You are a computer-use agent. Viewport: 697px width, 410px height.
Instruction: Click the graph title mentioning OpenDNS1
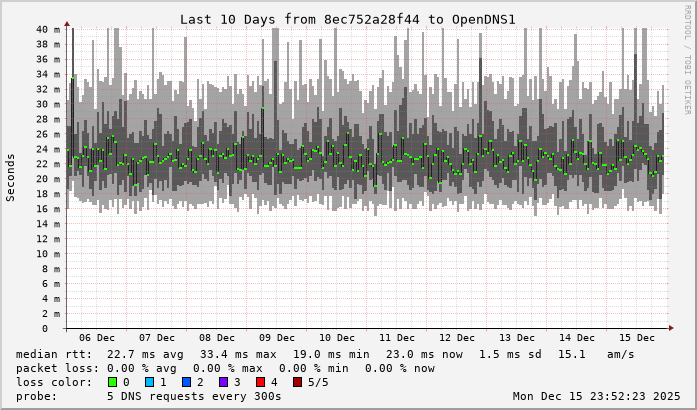(347, 20)
